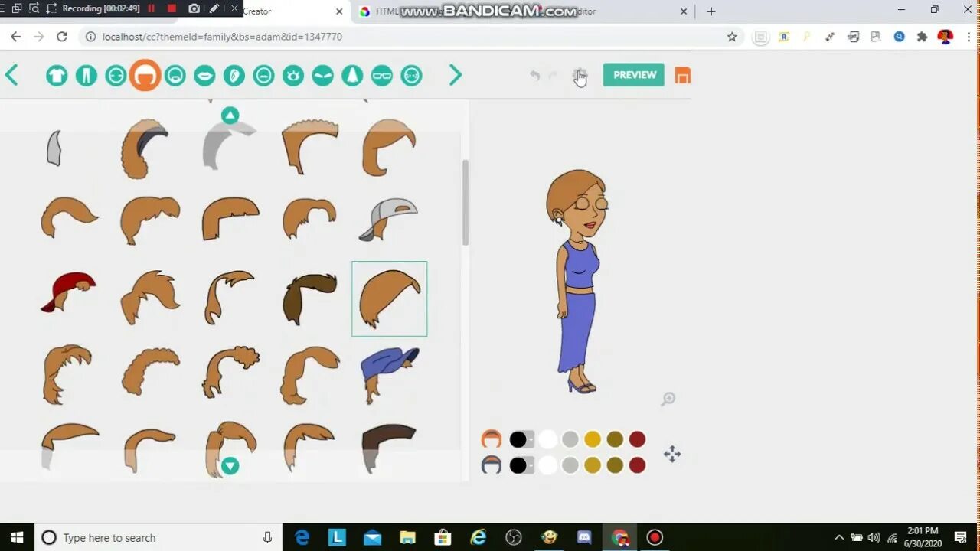Image resolution: width=980 pixels, height=551 pixels.
Task: Keep the currently selected hair style highlighted
Action: coord(389,298)
